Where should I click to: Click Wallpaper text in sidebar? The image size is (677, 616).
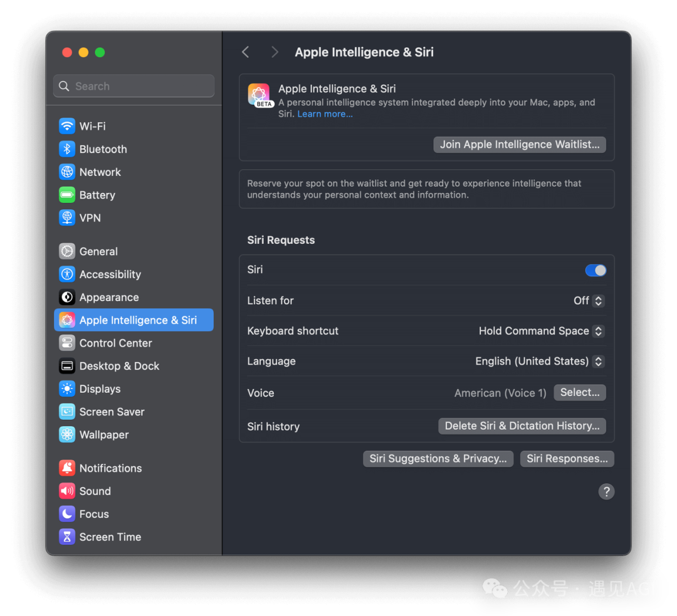(x=104, y=434)
